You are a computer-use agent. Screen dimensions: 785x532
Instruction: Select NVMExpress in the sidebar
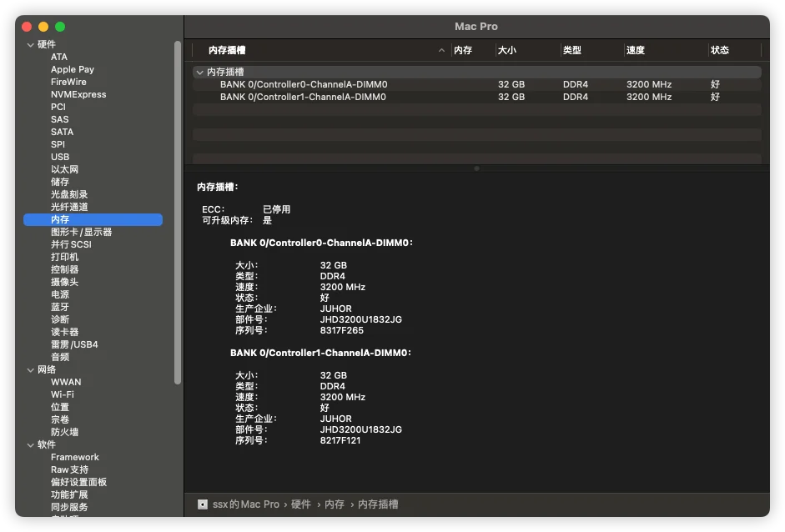[x=78, y=94]
